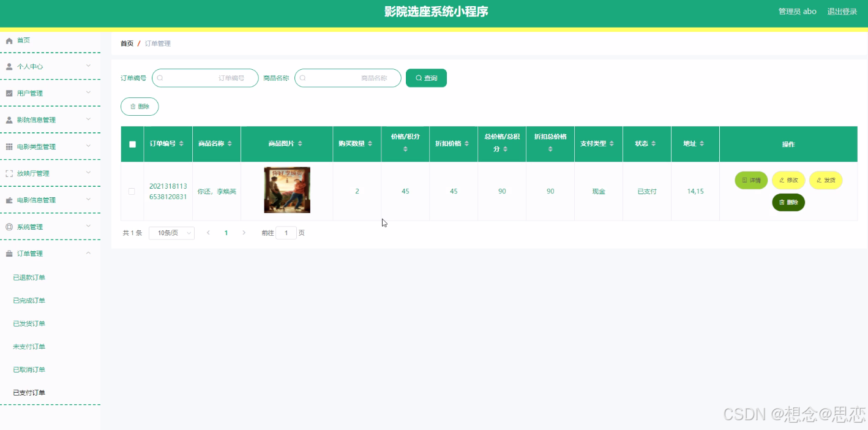Click the person icon next to 影院信息管理
Screen dimensions: 868x430
coord(9,120)
